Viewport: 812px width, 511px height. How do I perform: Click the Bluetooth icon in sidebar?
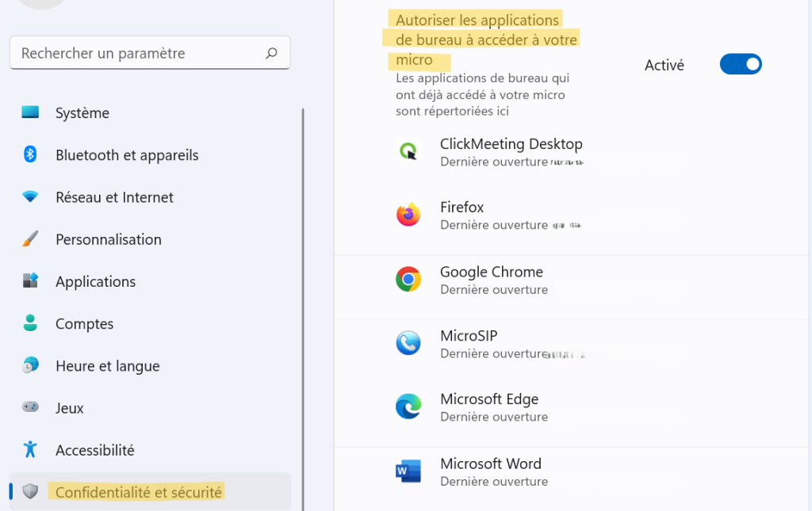pos(30,154)
